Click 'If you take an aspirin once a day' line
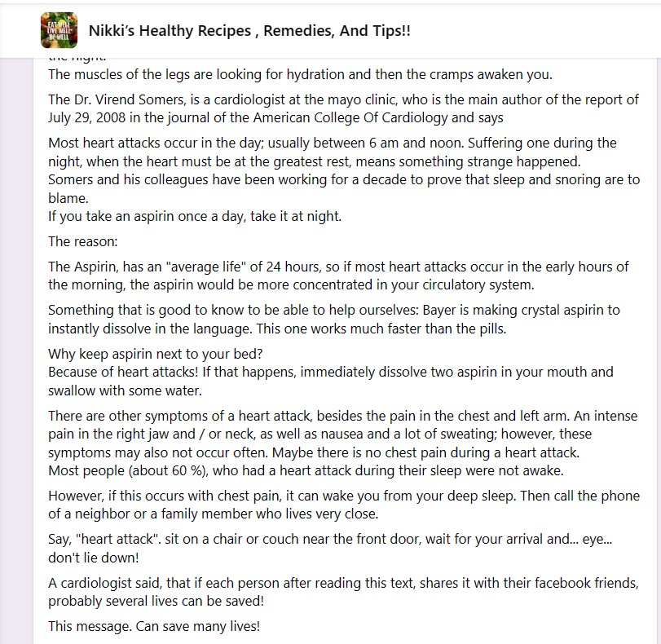 click(x=195, y=216)
